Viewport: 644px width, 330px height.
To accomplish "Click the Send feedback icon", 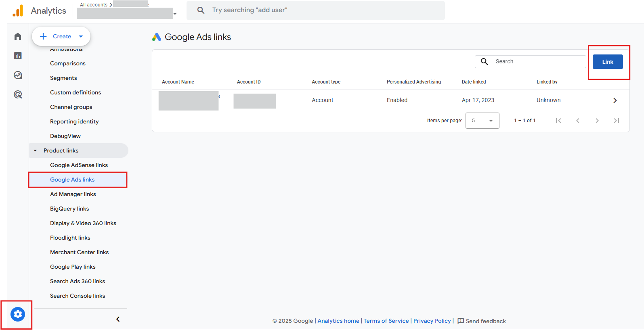I will (x=461, y=321).
